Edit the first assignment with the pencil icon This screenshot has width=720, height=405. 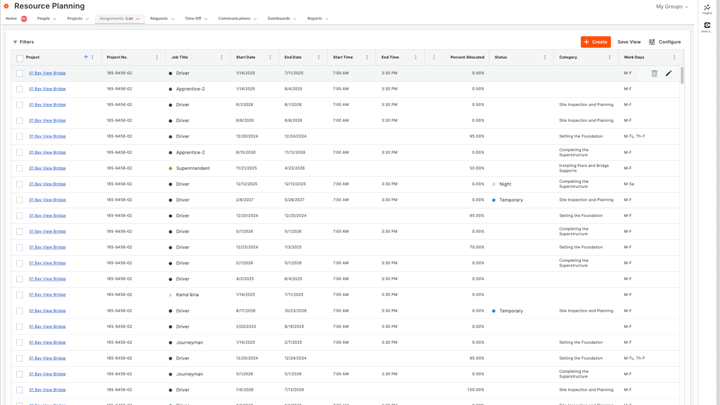pyautogui.click(x=669, y=73)
